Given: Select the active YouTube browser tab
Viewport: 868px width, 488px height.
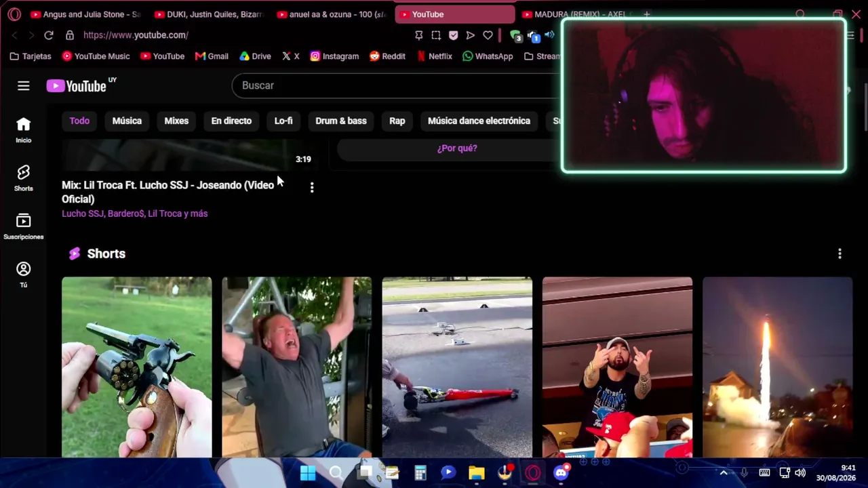Looking at the screenshot, I should [x=455, y=14].
